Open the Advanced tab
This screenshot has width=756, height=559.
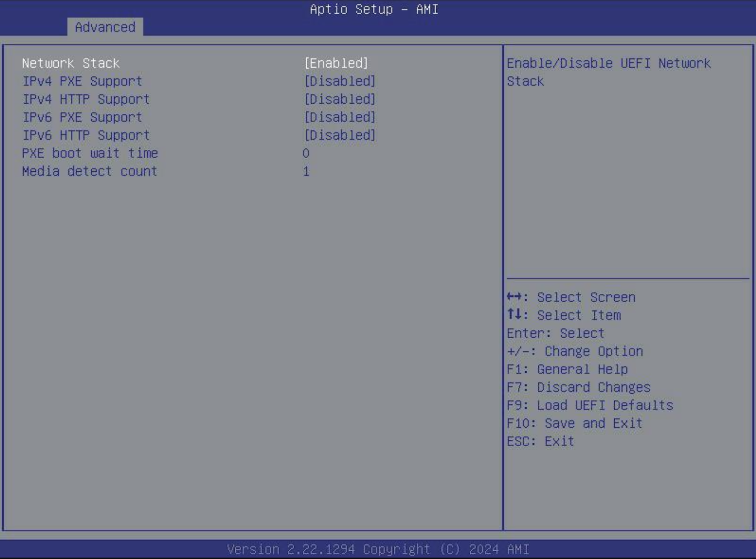click(x=105, y=27)
